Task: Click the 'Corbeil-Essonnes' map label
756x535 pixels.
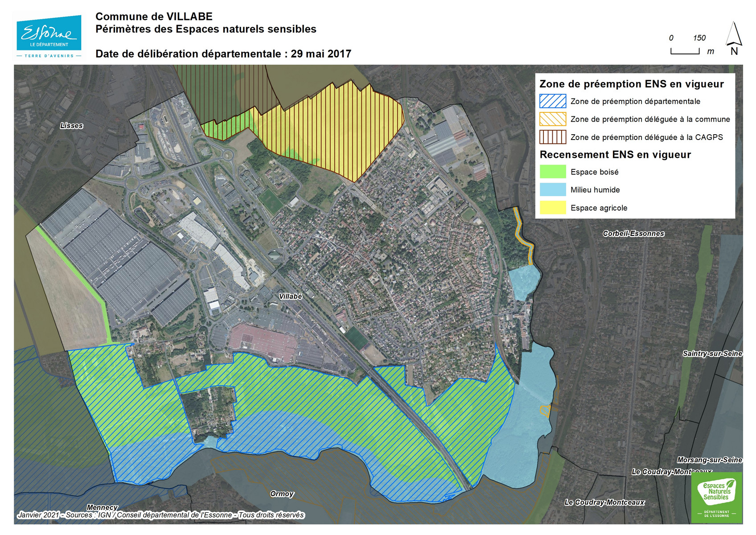Action: click(633, 234)
